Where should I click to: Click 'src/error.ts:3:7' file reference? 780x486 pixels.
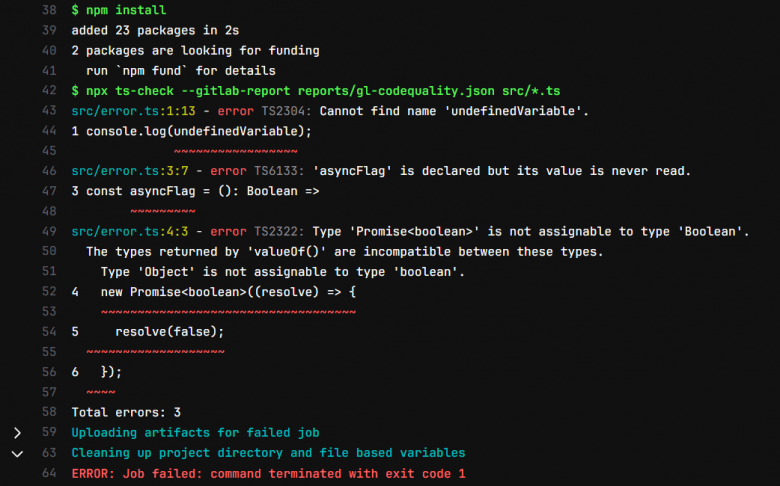point(130,171)
